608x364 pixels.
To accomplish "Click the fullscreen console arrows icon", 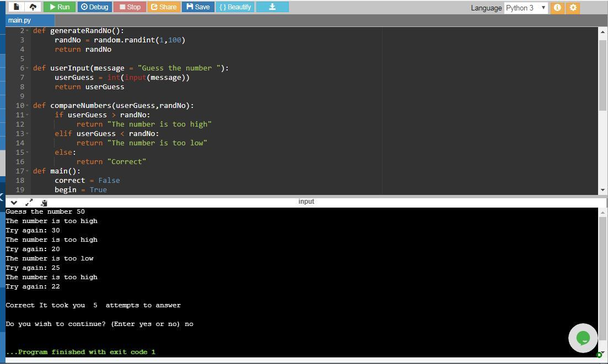I will pos(29,202).
